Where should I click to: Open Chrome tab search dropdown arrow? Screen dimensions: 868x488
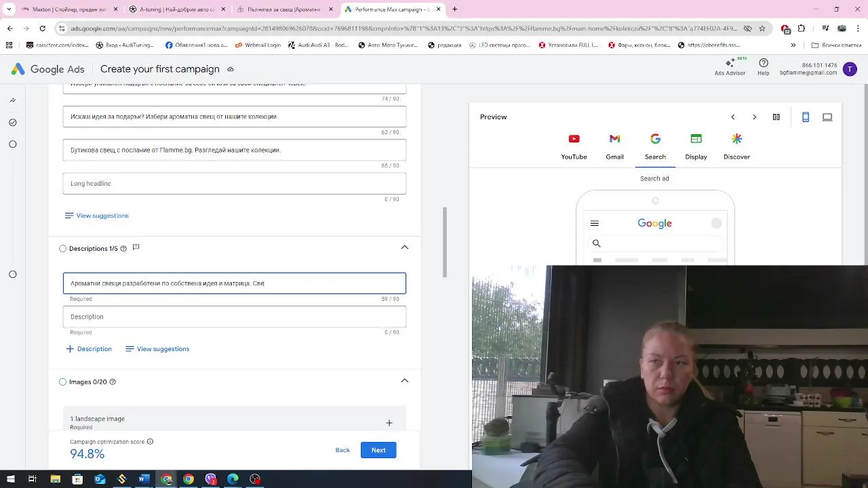pos(9,9)
